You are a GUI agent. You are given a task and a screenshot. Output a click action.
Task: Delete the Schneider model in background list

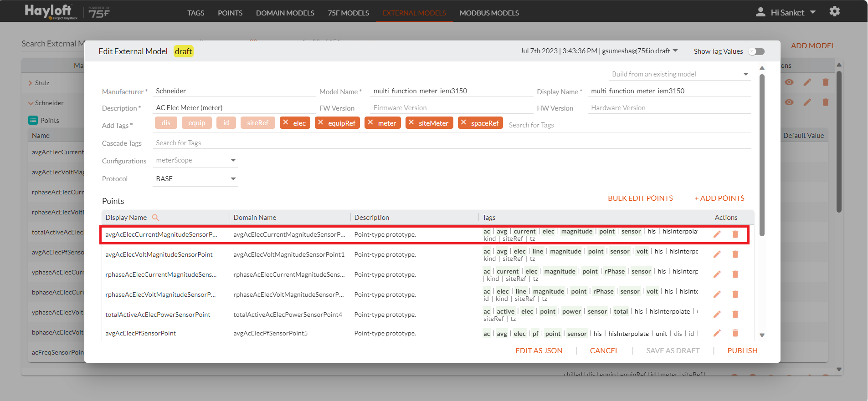tap(826, 102)
